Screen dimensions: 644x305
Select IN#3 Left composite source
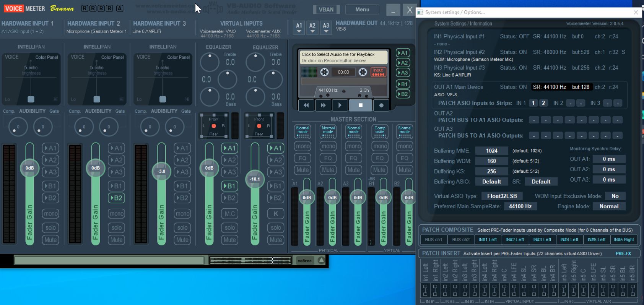(x=542, y=240)
